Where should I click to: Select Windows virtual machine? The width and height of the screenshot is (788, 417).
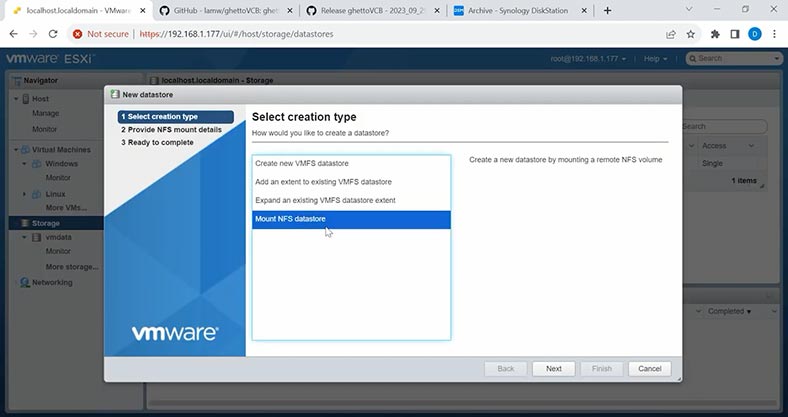pos(61,164)
